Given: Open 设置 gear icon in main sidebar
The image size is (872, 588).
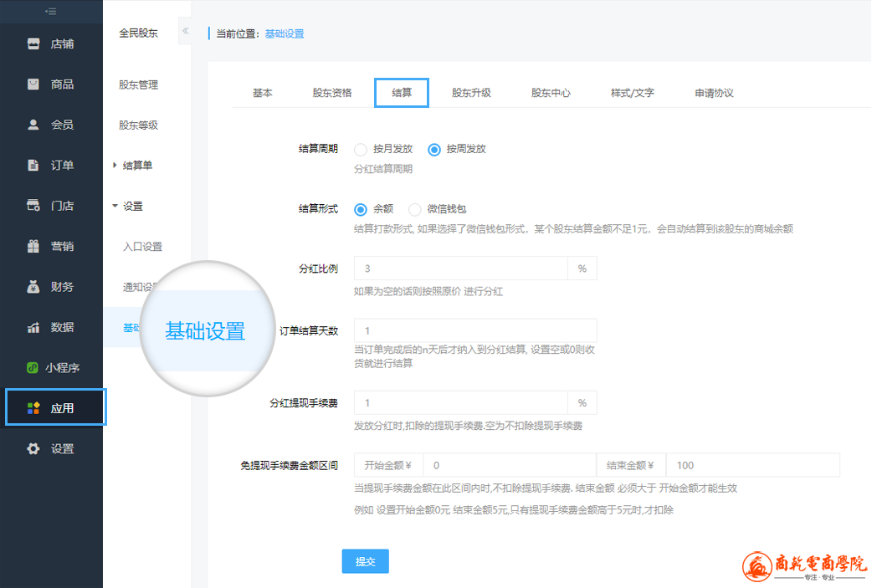Looking at the screenshot, I should pos(33,449).
